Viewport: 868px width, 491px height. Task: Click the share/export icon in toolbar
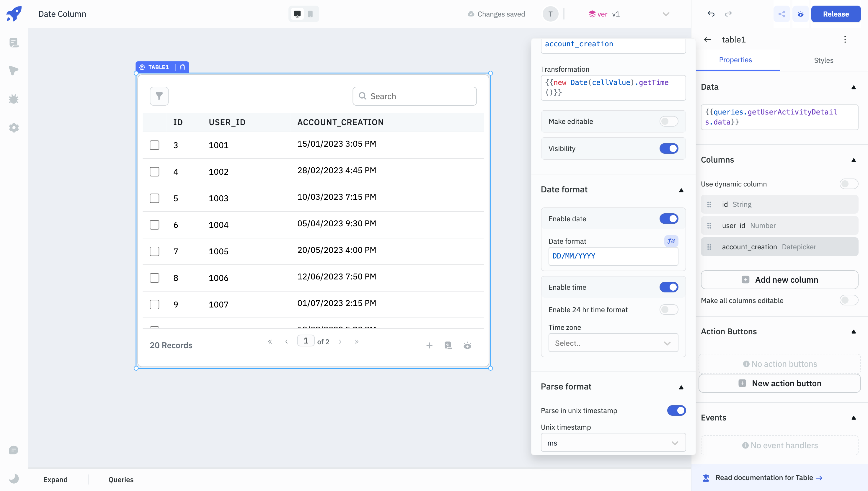point(781,14)
